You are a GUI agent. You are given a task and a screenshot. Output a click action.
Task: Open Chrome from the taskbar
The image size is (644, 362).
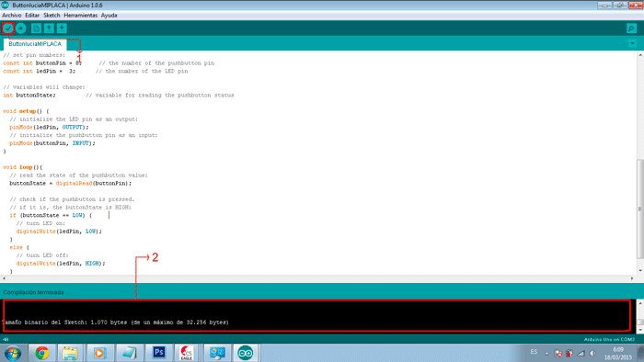coord(42,353)
